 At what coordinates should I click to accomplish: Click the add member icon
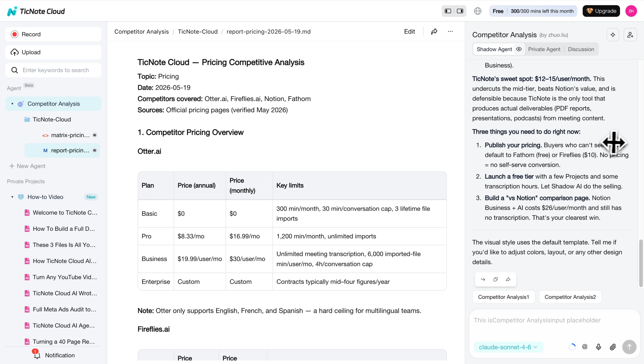(630, 35)
